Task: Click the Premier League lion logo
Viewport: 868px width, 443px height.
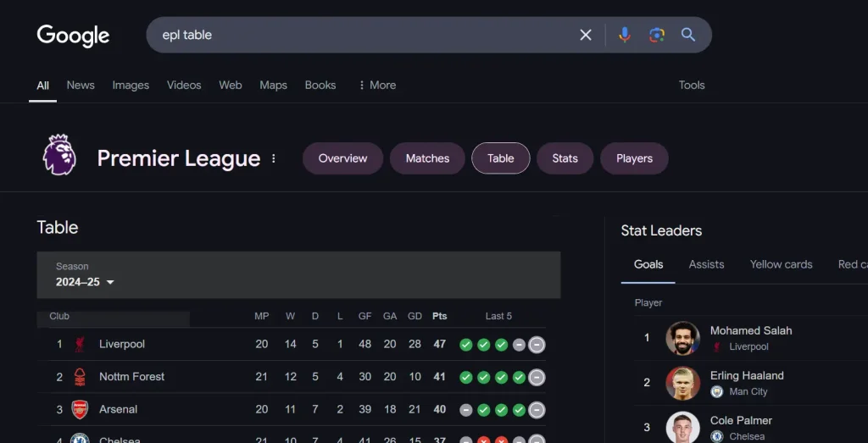Action: tap(59, 155)
